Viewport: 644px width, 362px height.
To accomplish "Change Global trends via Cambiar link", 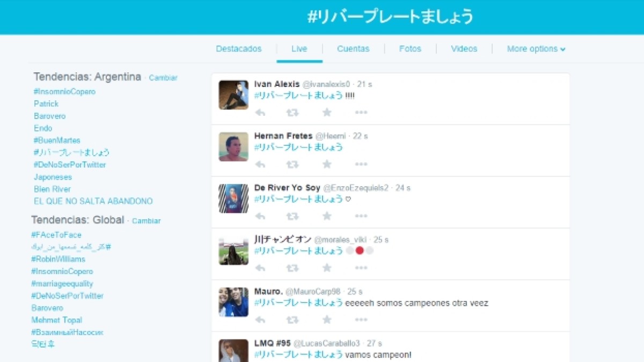I will tap(146, 221).
